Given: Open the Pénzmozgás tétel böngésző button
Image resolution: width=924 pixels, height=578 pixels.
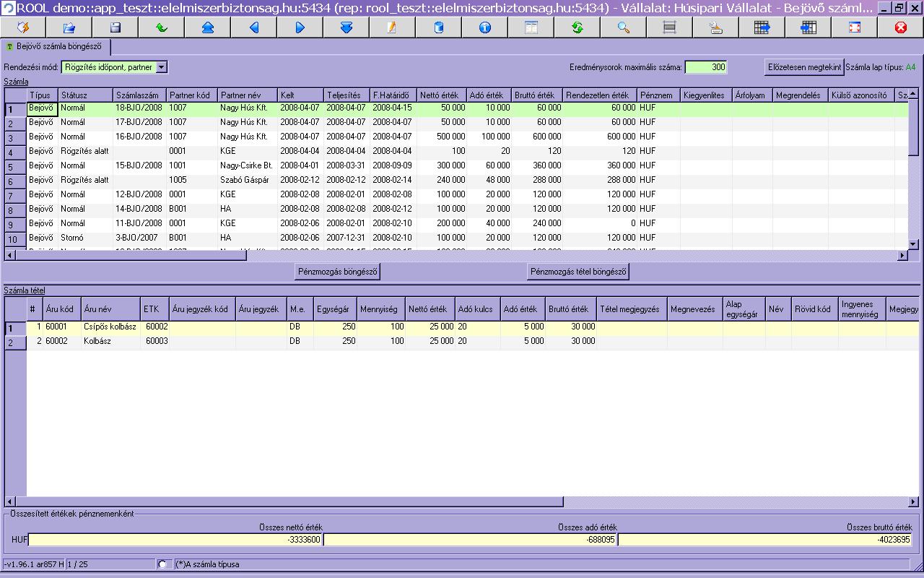Looking at the screenshot, I should click(578, 272).
